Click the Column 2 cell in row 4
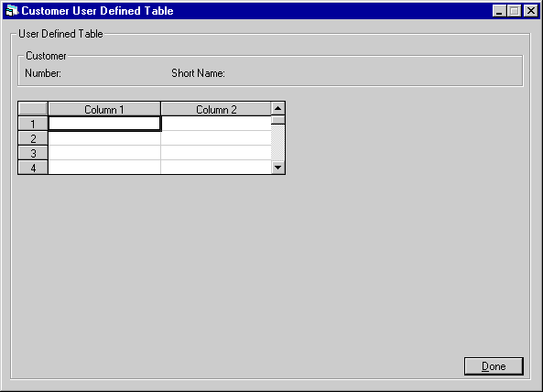Viewport: 543px width, 392px height. [216, 168]
